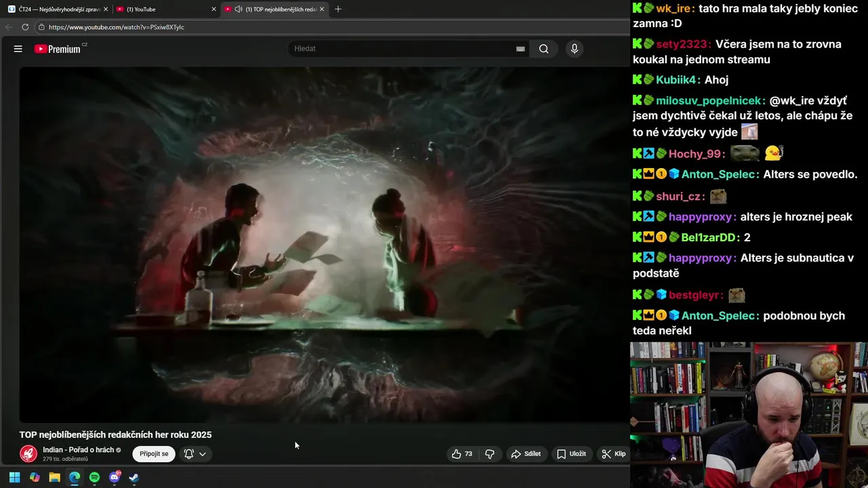
Task: Click the magnifier search button
Action: [x=544, y=49]
